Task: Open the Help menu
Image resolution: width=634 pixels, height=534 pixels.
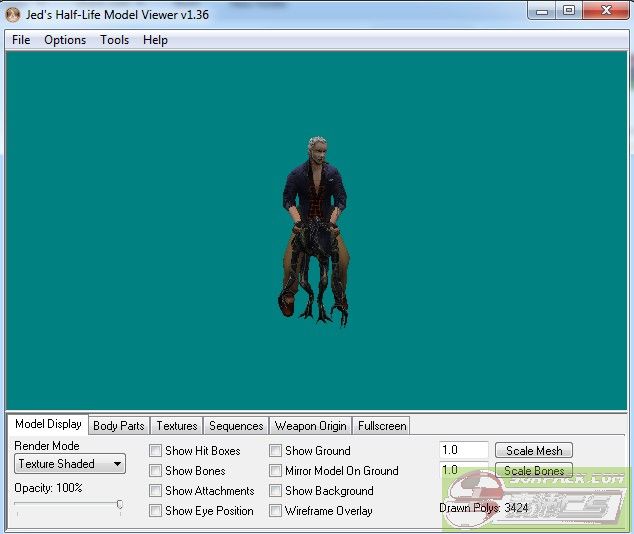Action: pyautogui.click(x=155, y=40)
